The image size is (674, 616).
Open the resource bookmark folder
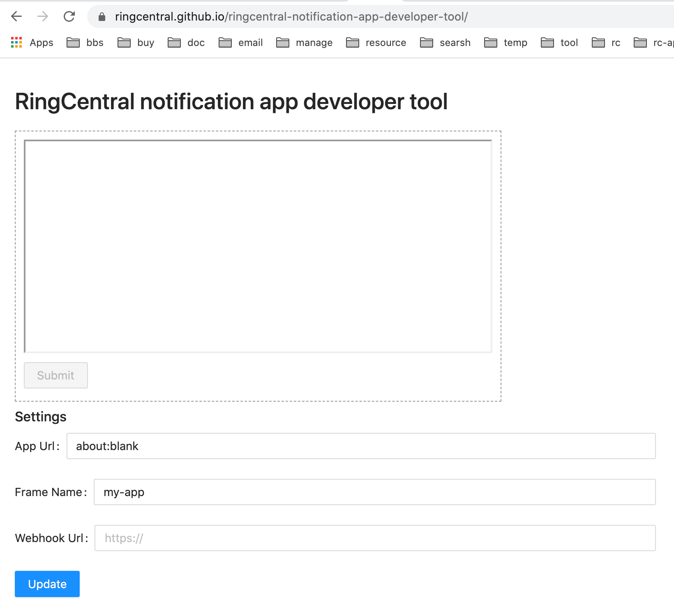coord(376,43)
